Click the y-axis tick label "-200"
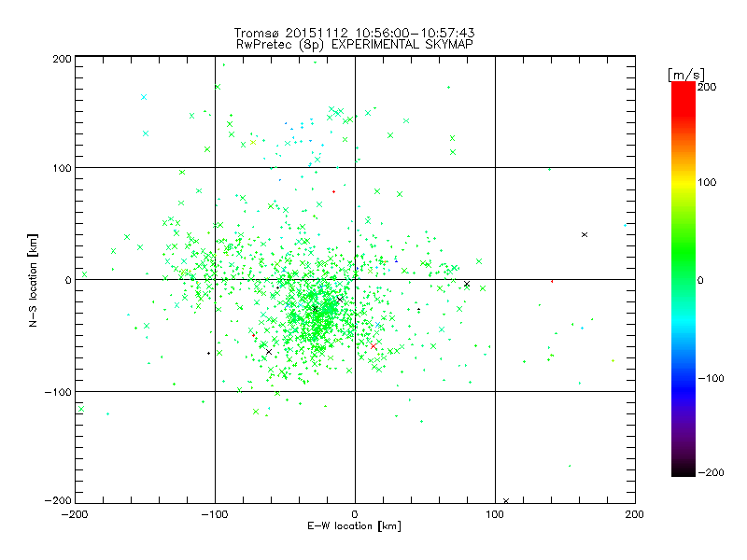The image size is (747, 560). (x=58, y=500)
